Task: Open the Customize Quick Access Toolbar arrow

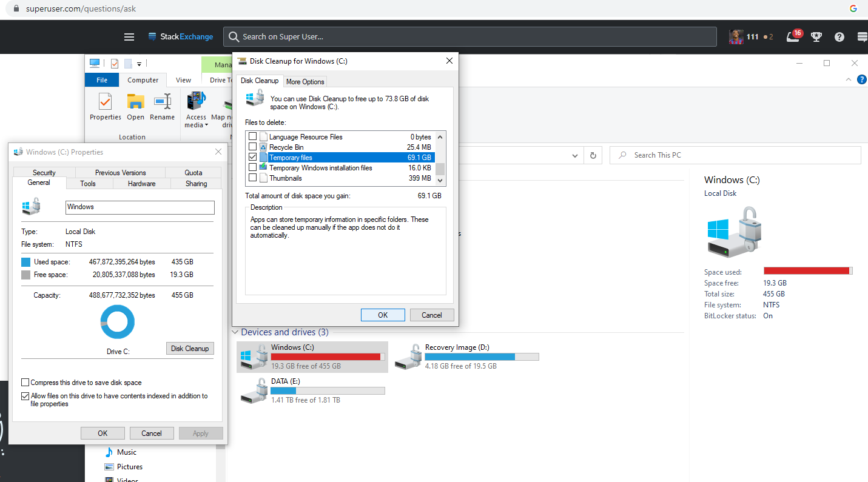Action: pyautogui.click(x=140, y=64)
